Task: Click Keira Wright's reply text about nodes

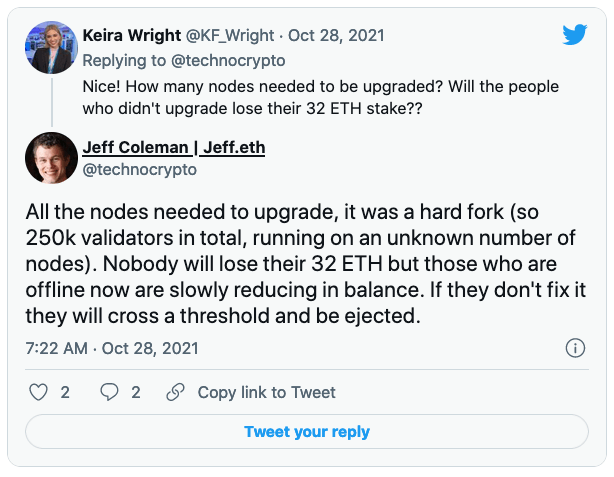Action: [320, 98]
